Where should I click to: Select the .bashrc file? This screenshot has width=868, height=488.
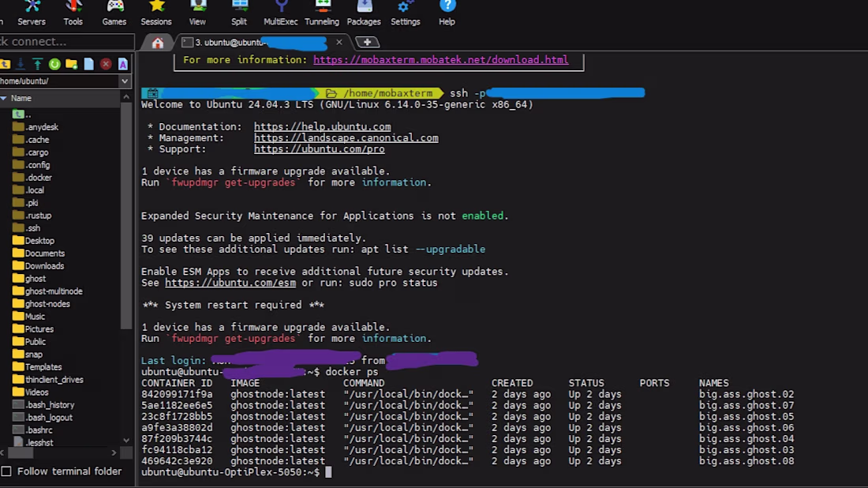click(32, 430)
